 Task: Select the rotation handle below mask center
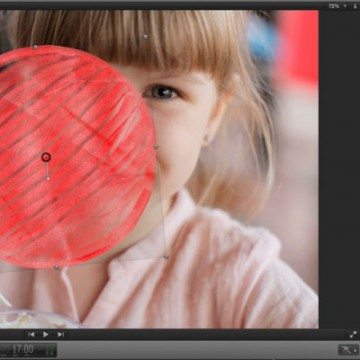[48, 179]
